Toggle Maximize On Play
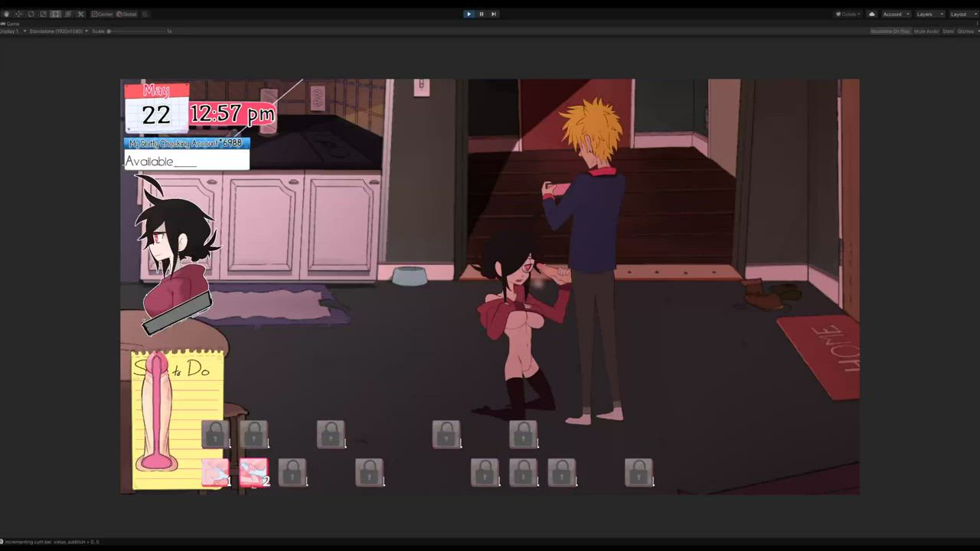Screen dimensions: 980x551 click(x=890, y=31)
